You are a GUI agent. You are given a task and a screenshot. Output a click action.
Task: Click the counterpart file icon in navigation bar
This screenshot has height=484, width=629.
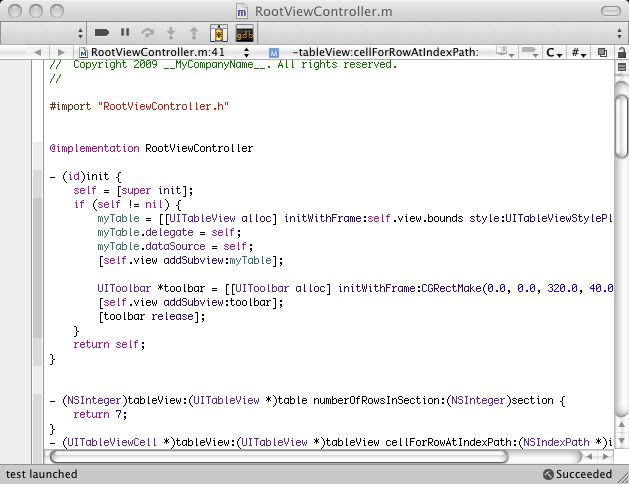pos(602,52)
